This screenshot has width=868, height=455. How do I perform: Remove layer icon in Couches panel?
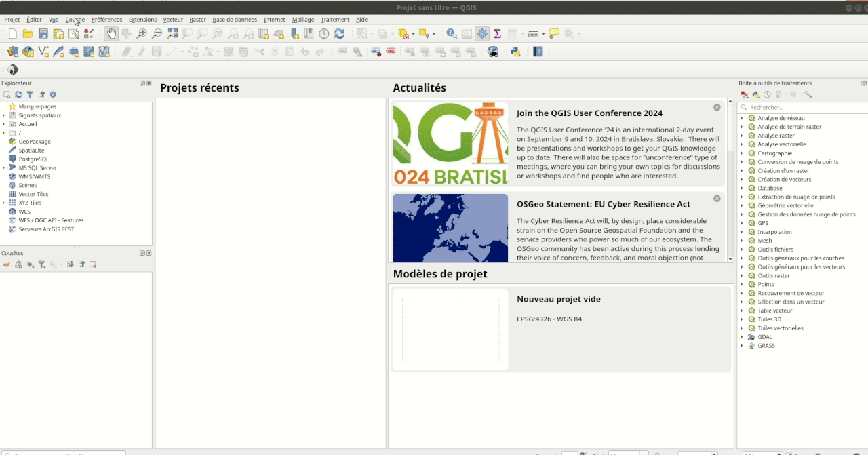(x=93, y=264)
